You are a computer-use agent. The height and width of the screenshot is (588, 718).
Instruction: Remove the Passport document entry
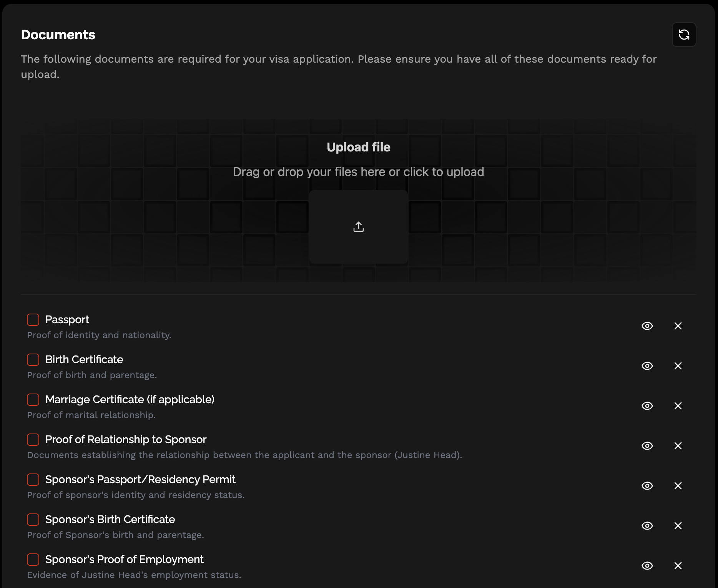678,326
